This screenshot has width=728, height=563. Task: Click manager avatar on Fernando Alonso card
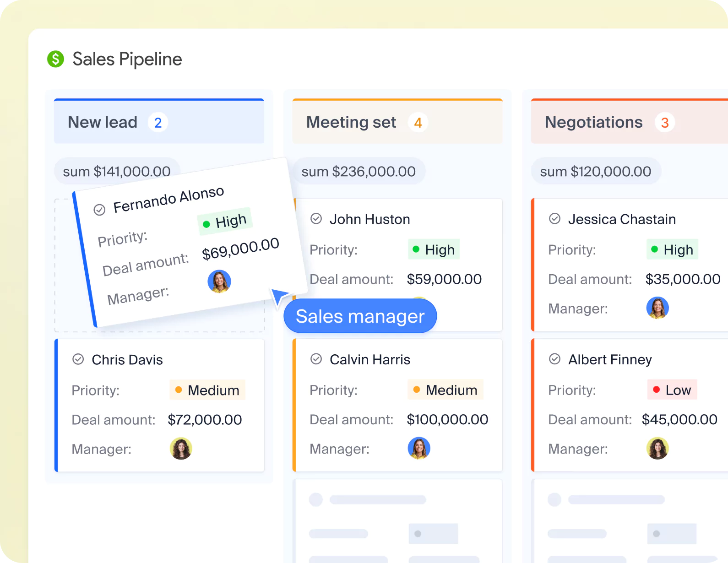[x=219, y=281]
